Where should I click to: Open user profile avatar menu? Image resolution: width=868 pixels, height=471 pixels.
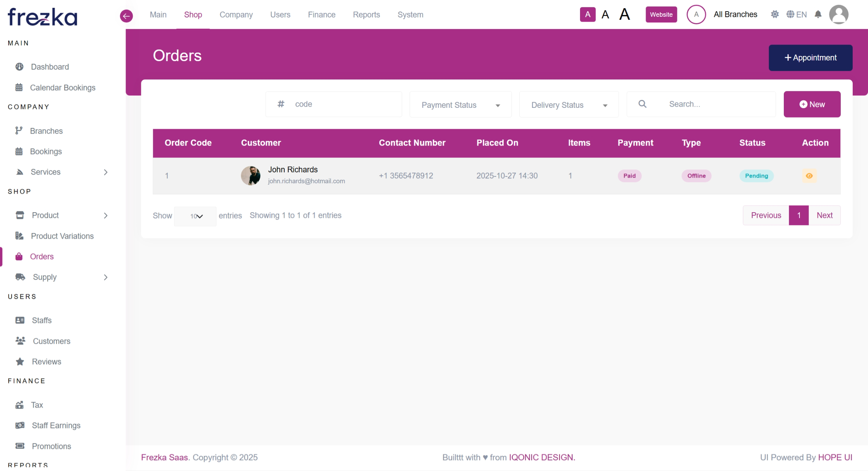(x=839, y=15)
